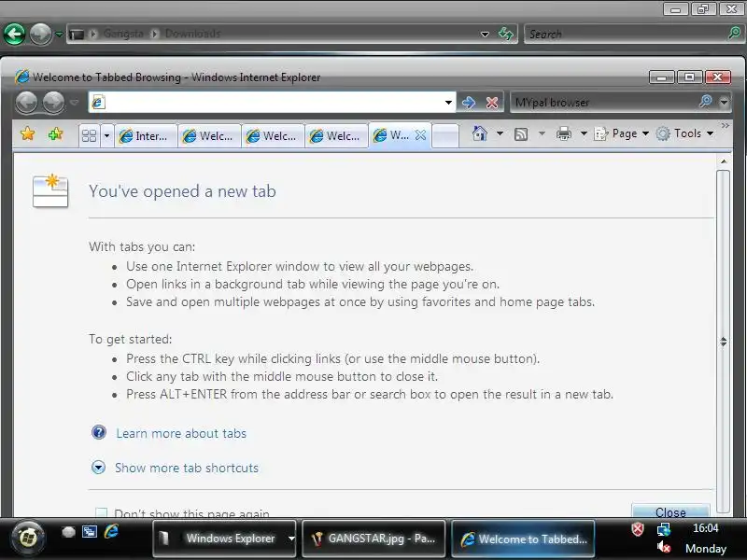The height and width of the screenshot is (560, 747).
Task: Click Explorer window Forward arrow
Action: tap(40, 34)
